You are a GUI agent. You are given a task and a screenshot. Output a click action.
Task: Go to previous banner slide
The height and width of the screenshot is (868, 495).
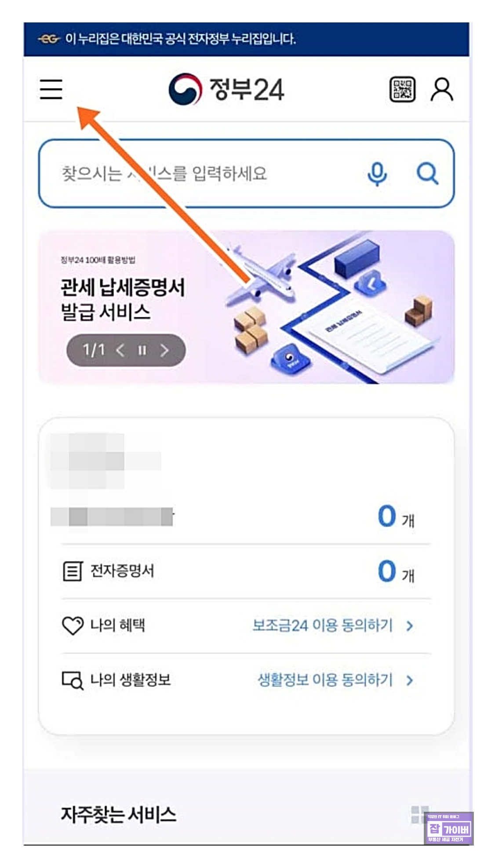point(120,350)
